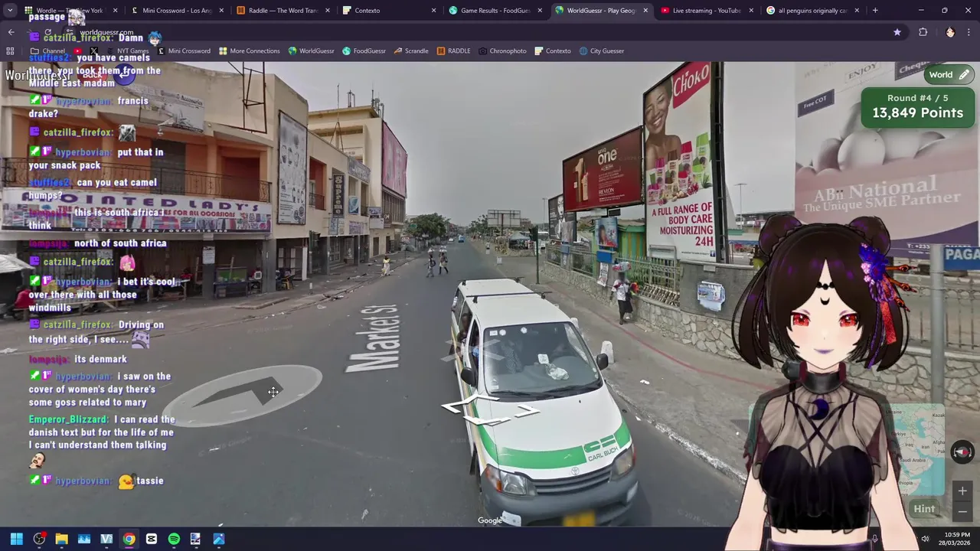Image resolution: width=980 pixels, height=551 pixels.
Task: Open the Chrome three-dot menu
Action: point(969,32)
